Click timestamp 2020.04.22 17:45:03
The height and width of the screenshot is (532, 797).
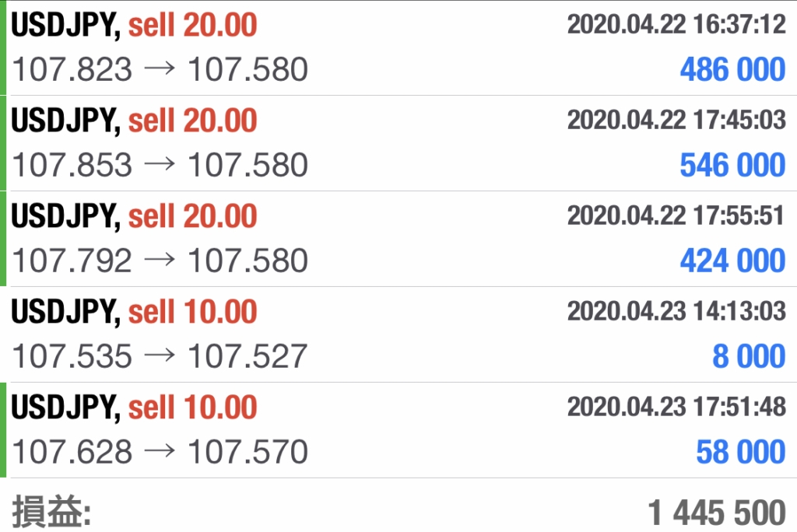pyautogui.click(x=676, y=120)
